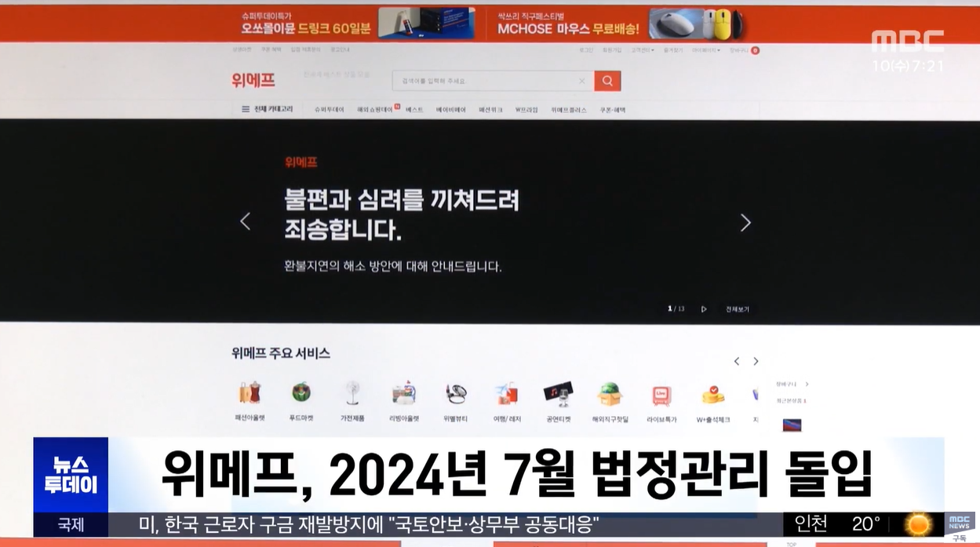Click the 즐겨찾기 link

(673, 50)
